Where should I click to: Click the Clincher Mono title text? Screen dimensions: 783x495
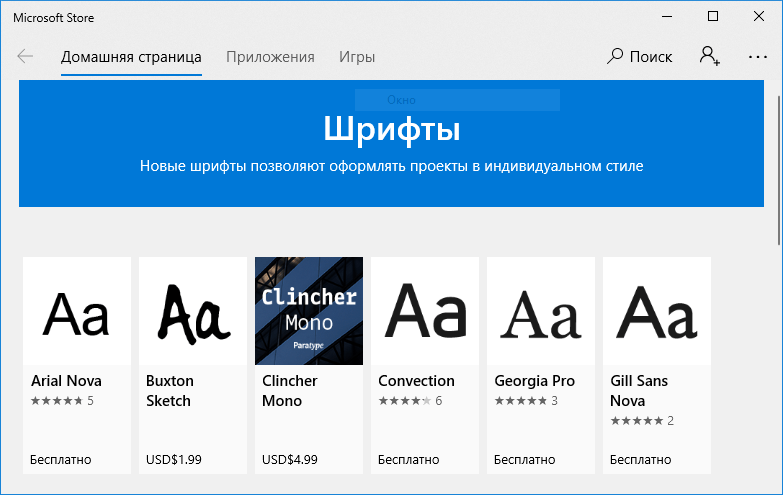(290, 391)
